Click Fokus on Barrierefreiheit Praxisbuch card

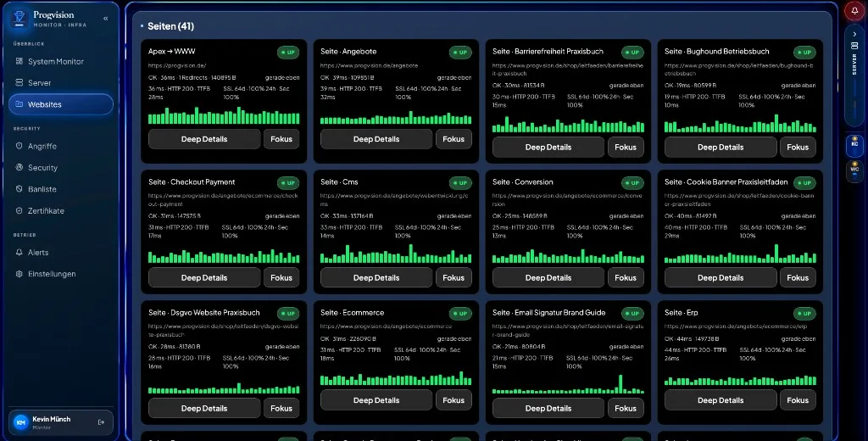click(x=626, y=148)
